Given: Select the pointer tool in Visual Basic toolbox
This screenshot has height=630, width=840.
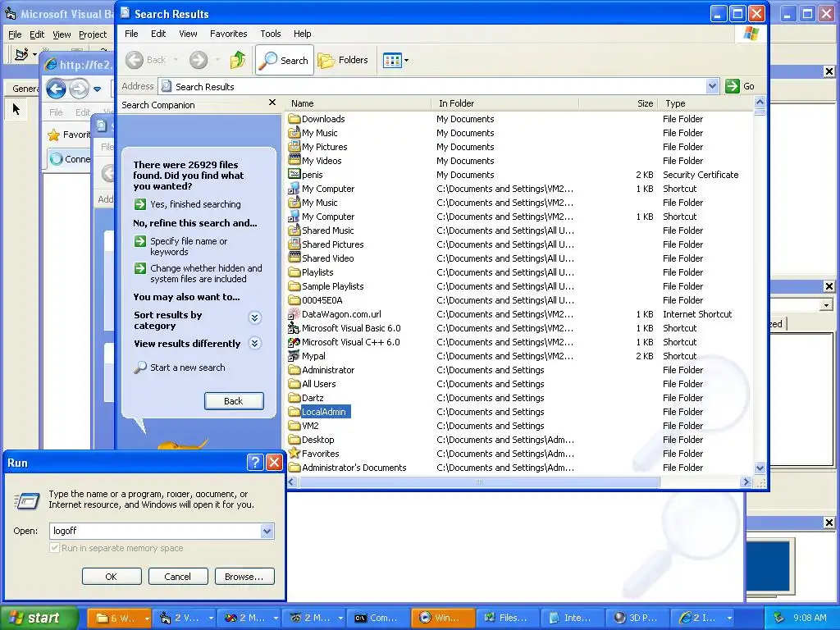Looking at the screenshot, I should (x=16, y=109).
